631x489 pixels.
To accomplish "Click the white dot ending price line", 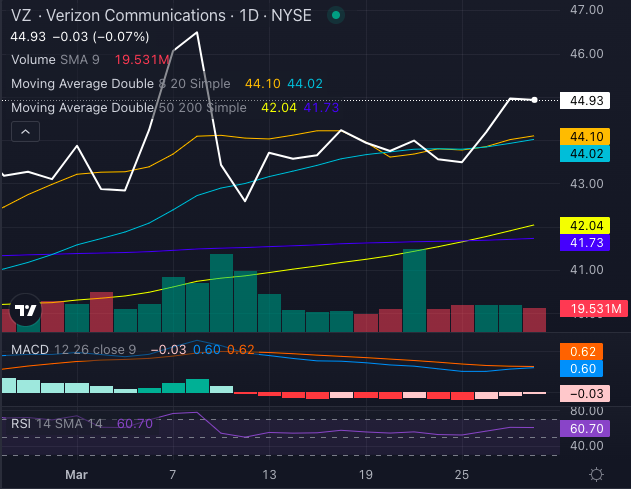I will pyautogui.click(x=535, y=100).
